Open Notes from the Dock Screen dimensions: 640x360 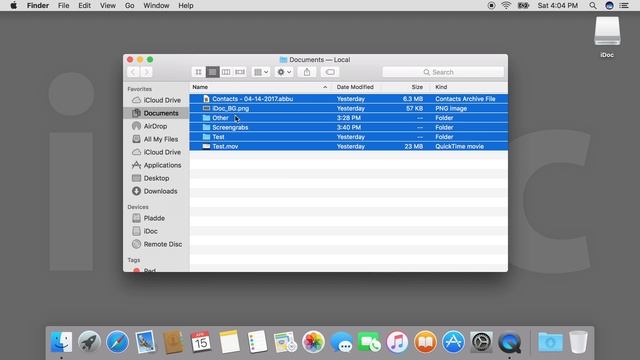click(x=229, y=342)
